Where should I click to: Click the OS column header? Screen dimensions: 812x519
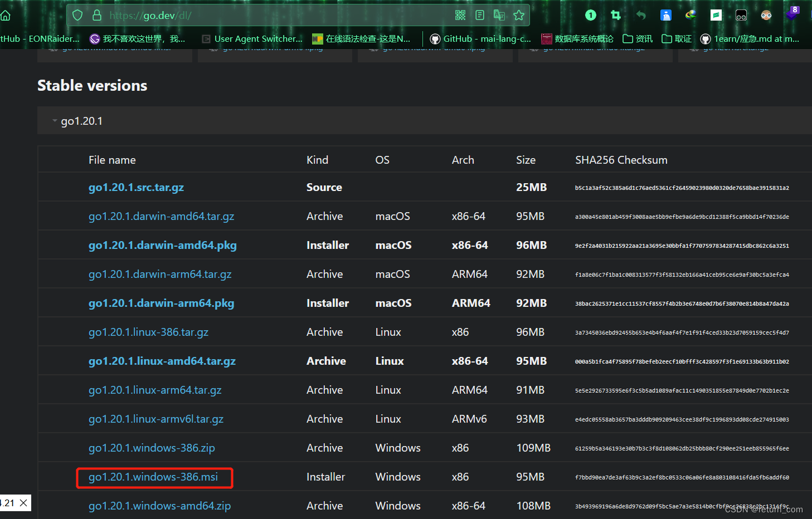click(x=382, y=160)
